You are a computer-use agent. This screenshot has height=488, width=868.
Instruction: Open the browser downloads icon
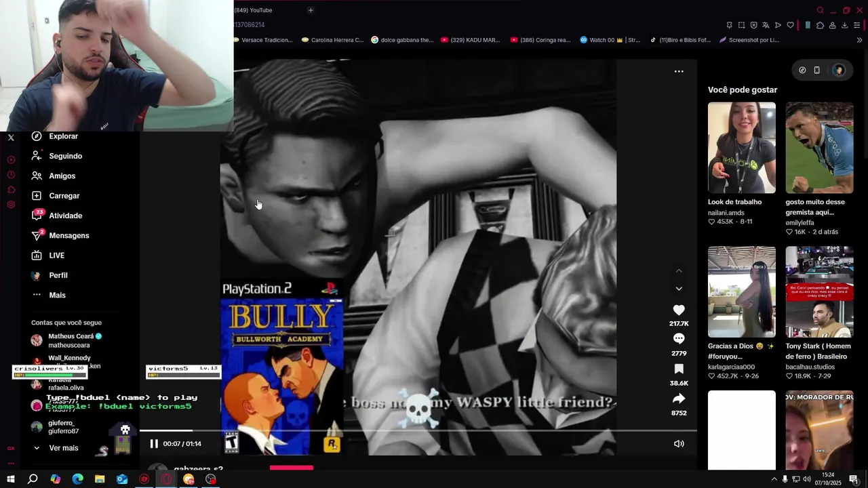844,25
